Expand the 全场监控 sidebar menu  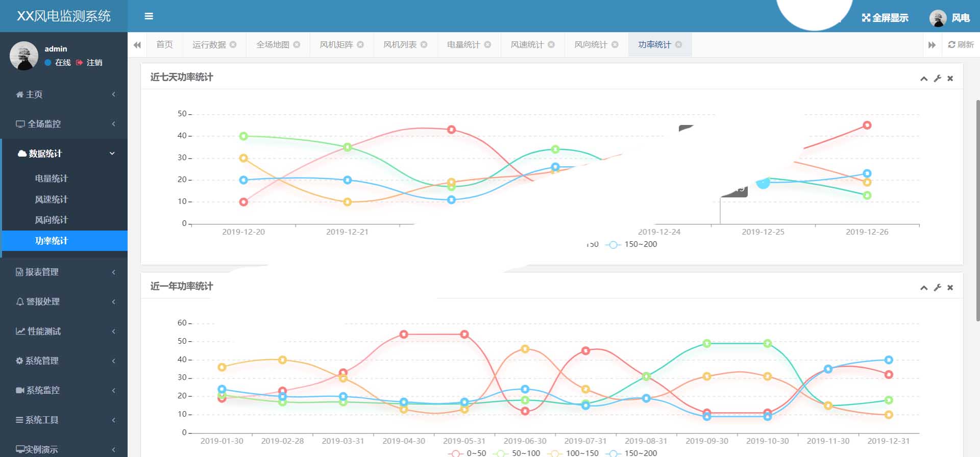coord(64,124)
